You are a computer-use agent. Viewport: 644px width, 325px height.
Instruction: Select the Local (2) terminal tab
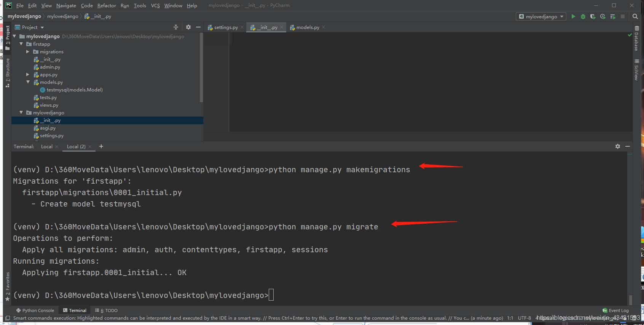(x=76, y=147)
